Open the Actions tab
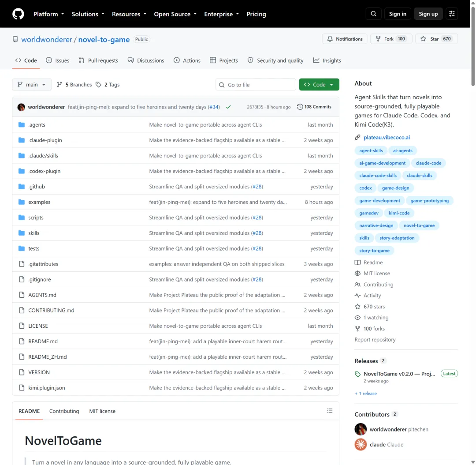 coord(187,60)
